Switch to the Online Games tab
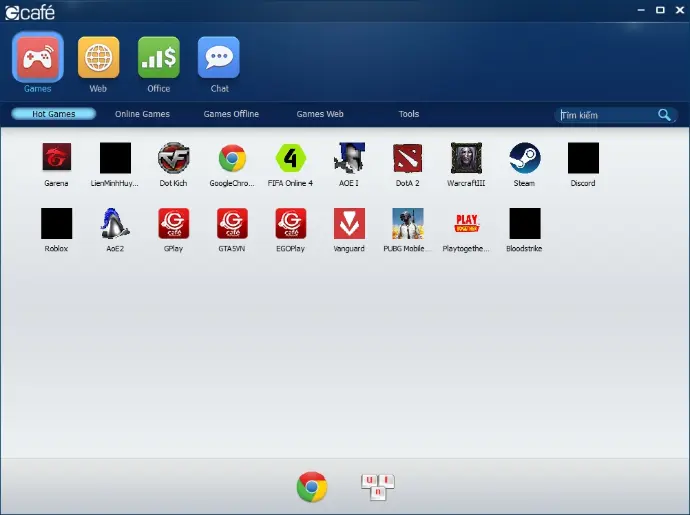Viewport: 690px width, 515px height. tap(142, 114)
